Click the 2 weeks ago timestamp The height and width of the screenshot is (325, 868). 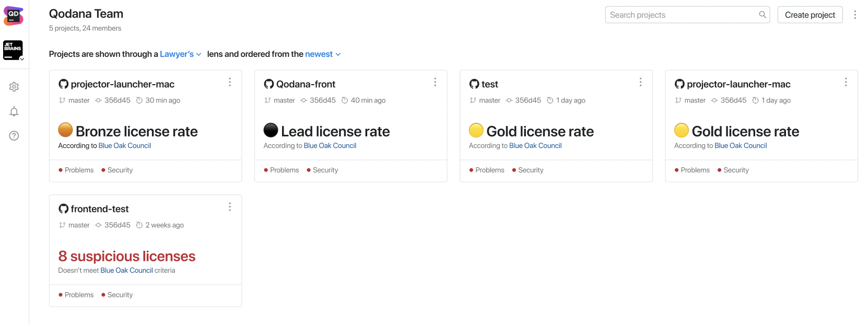tap(165, 225)
